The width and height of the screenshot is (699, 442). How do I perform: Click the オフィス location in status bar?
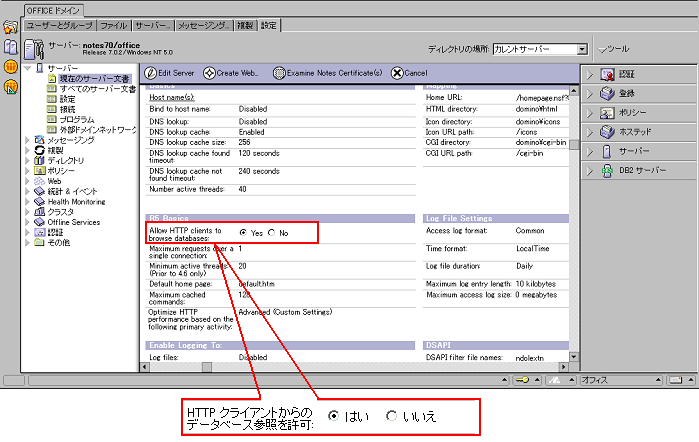[594, 380]
